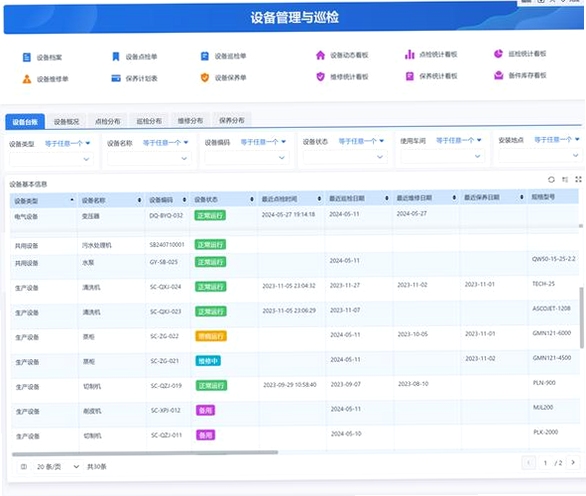
Task: Switch to the 巡检分布 tab
Action: pos(149,121)
